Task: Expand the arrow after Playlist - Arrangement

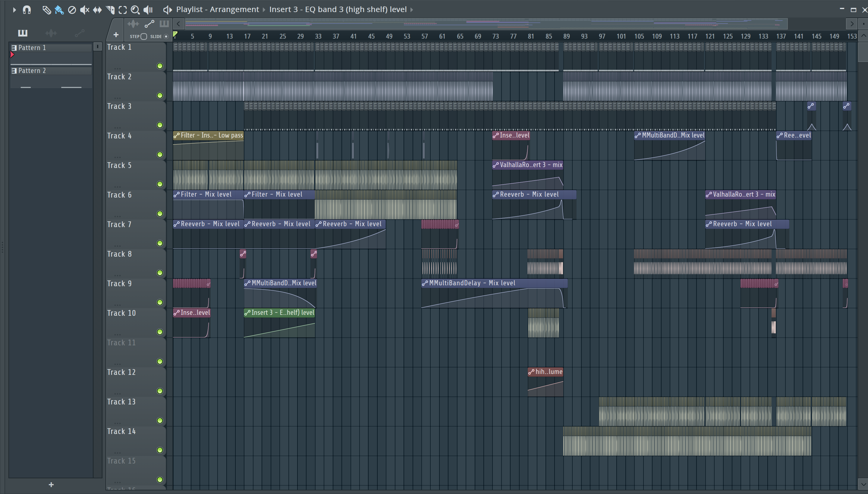Action: (x=264, y=10)
